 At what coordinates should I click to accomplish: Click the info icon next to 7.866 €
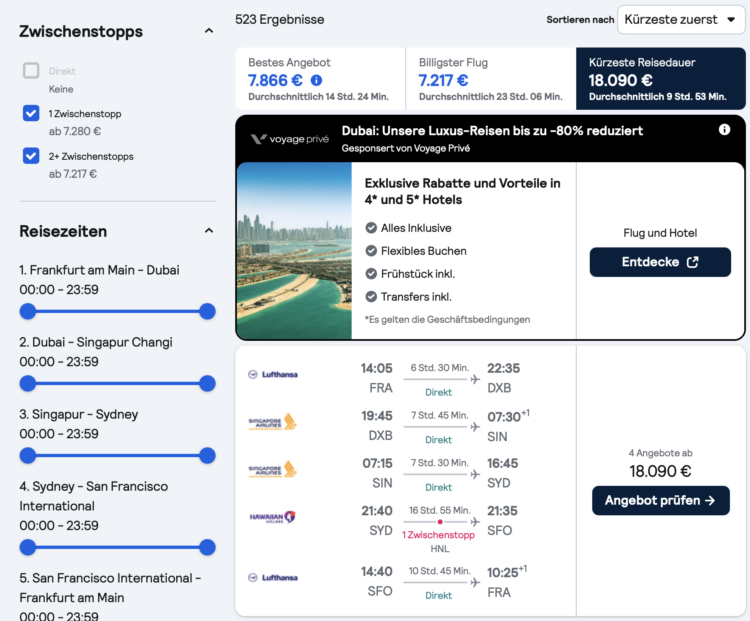tap(316, 80)
